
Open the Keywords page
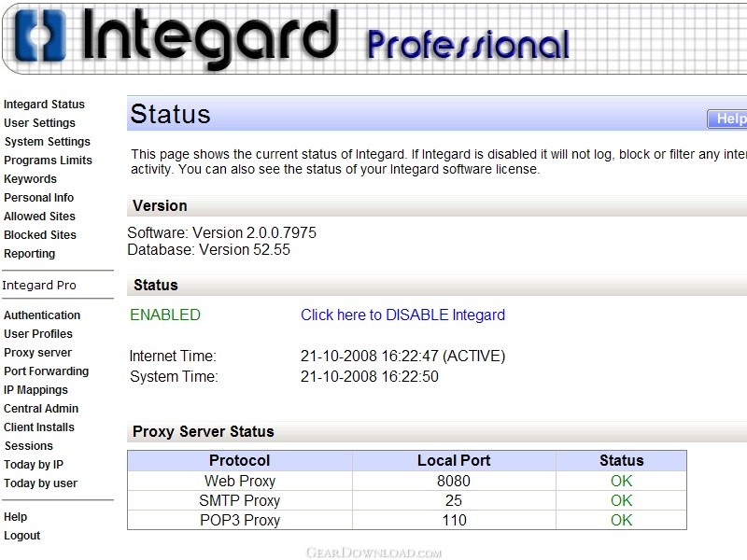[31, 179]
